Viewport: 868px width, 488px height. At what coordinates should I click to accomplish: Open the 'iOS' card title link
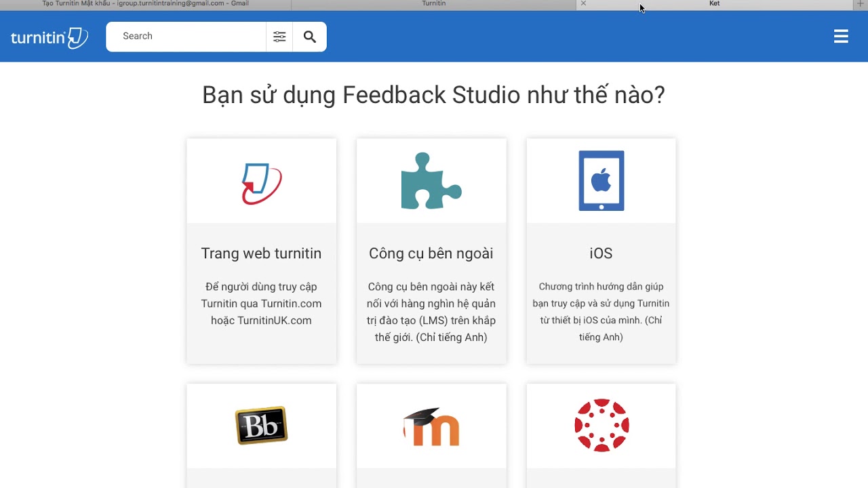click(x=601, y=253)
